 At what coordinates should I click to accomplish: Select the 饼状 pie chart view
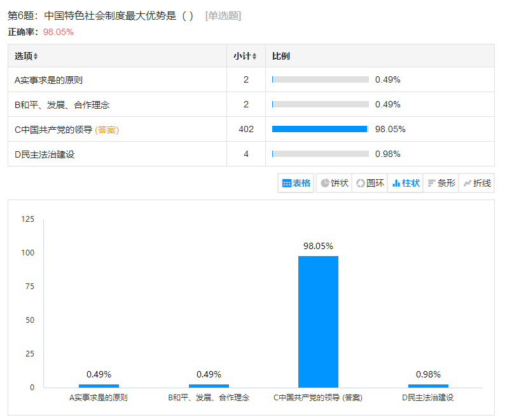[x=334, y=183]
